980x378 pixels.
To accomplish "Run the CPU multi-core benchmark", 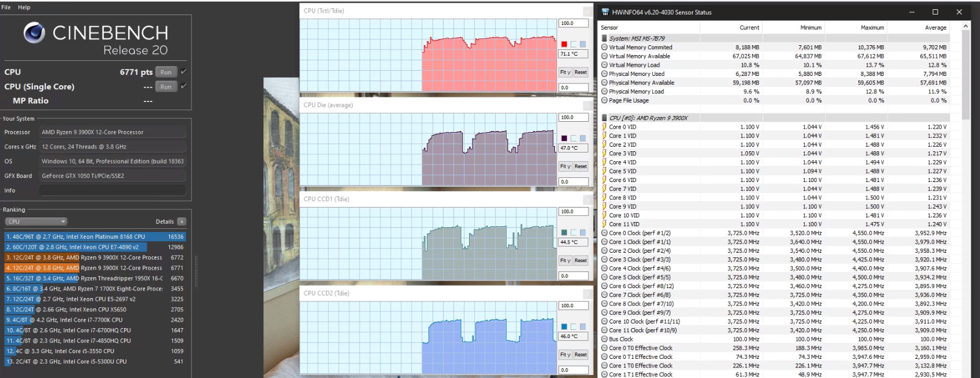I will tap(166, 72).
